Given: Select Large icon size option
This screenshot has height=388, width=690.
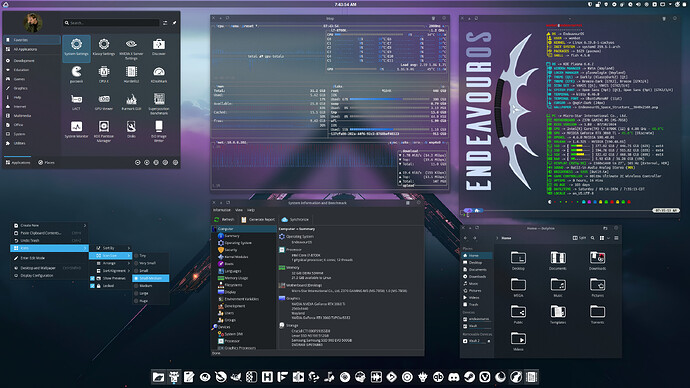Looking at the screenshot, I should coord(150,293).
